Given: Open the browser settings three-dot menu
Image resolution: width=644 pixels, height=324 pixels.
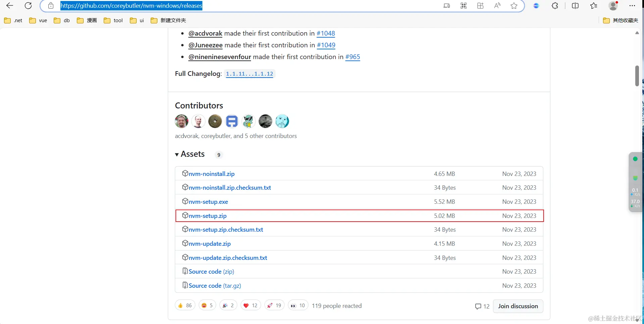Looking at the screenshot, I should tap(632, 6).
